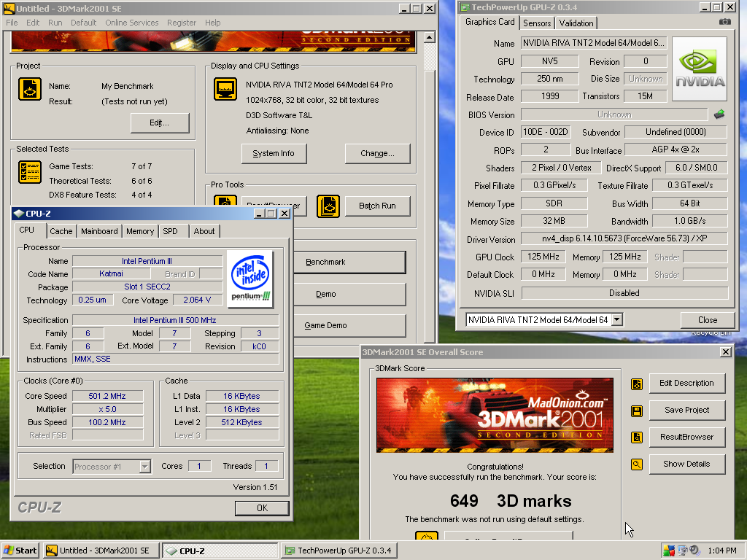Screen dimensions: 747x560
Task: Click the CPU-Z title bar icon
Action: tap(18, 214)
